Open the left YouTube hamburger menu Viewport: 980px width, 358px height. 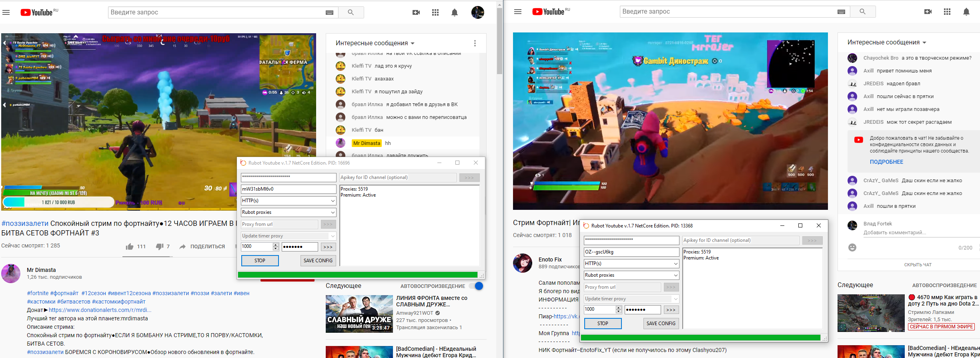(6, 12)
